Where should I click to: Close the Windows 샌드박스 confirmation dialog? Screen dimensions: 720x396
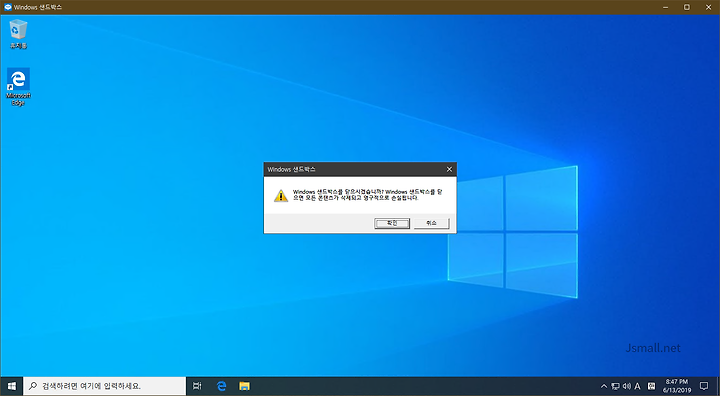pyautogui.click(x=450, y=169)
